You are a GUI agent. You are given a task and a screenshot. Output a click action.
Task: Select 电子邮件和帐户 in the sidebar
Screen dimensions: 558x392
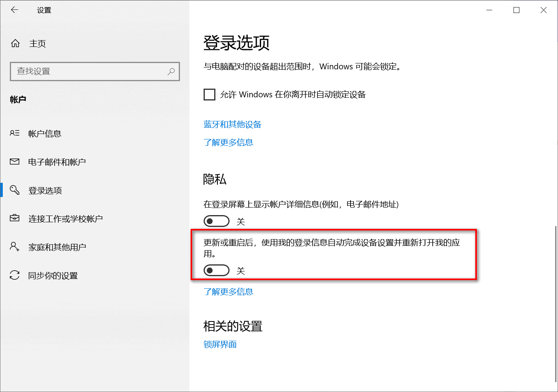[57, 162]
